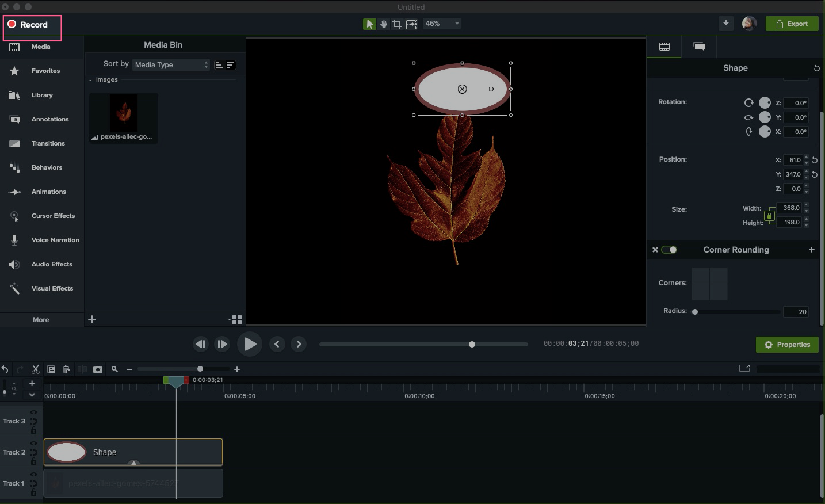The height and width of the screenshot is (504, 825).
Task: Switch to the Library tab
Action: click(42, 95)
